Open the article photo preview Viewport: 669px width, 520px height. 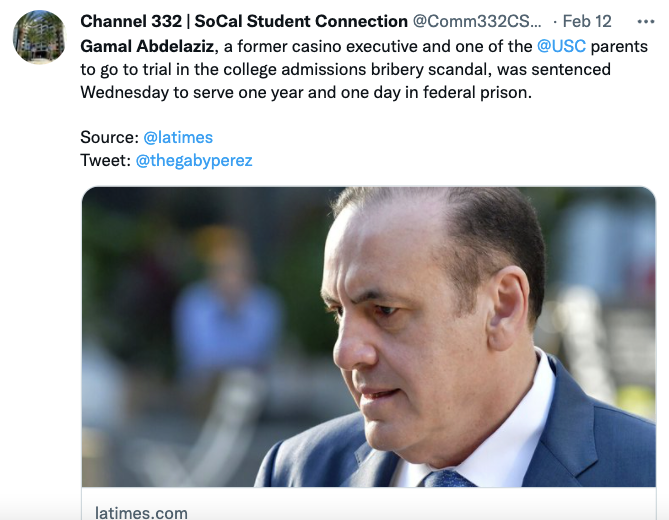tap(368, 336)
